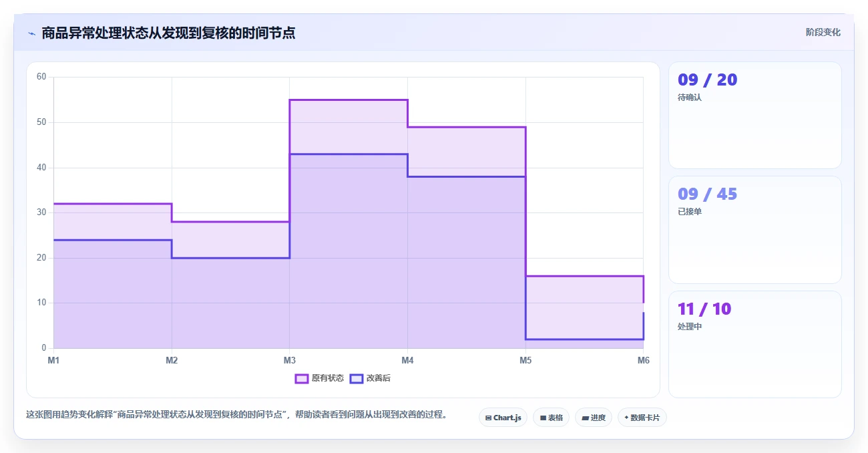
Task: Open the 处理中 card showing 11 / 10
Action: tap(754, 344)
